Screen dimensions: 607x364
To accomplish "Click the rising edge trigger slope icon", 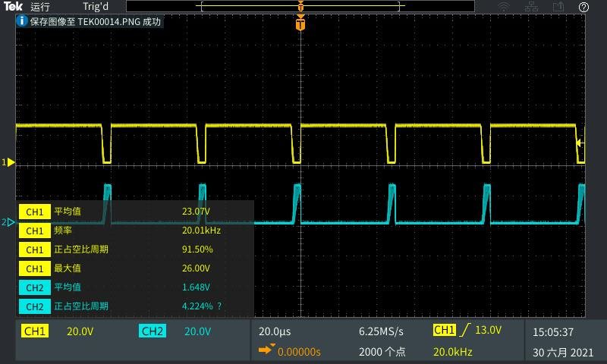I will pyautogui.click(x=465, y=330).
